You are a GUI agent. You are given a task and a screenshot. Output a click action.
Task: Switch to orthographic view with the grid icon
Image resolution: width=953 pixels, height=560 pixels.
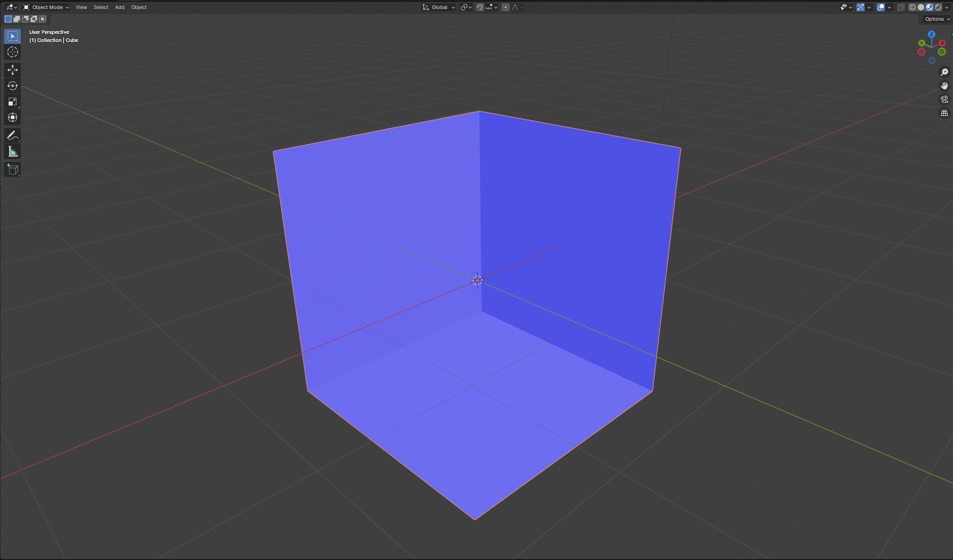click(x=944, y=113)
